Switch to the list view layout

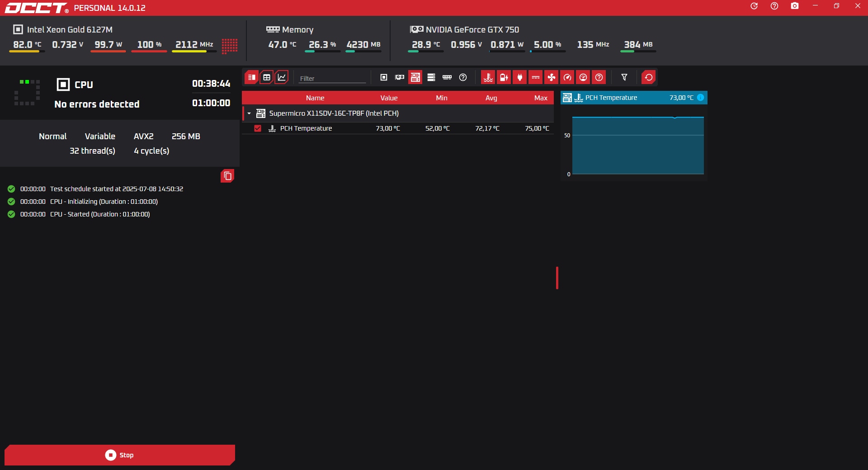[x=251, y=77]
